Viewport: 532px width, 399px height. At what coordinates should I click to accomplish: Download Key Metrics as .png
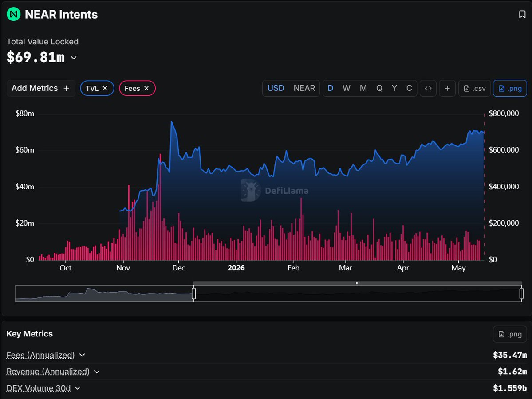pos(510,334)
